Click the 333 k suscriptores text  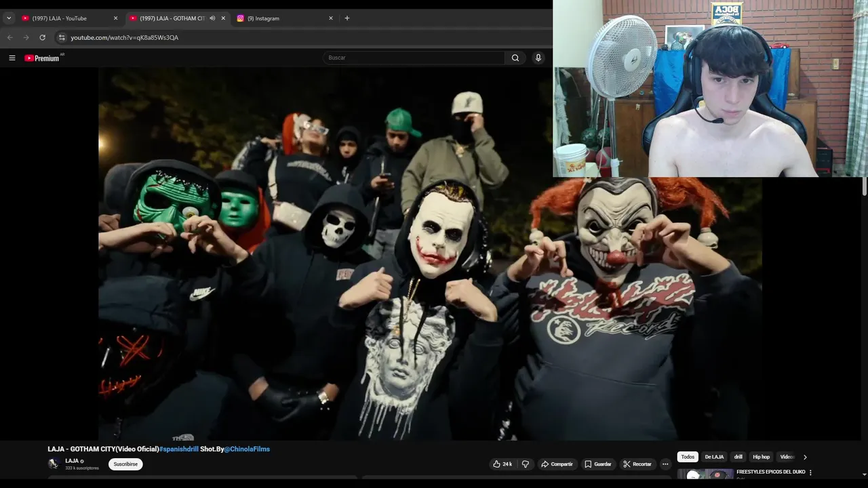pos(82,468)
